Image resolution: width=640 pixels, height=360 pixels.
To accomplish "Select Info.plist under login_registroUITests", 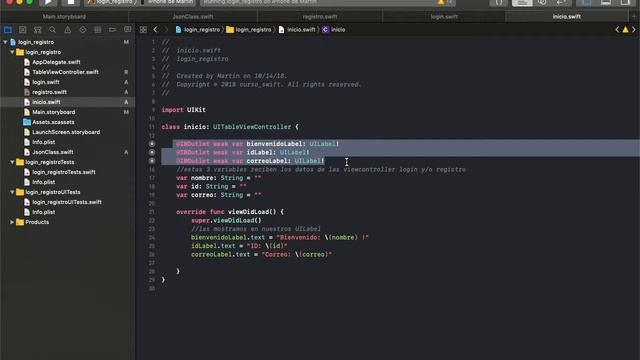I will tap(43, 212).
